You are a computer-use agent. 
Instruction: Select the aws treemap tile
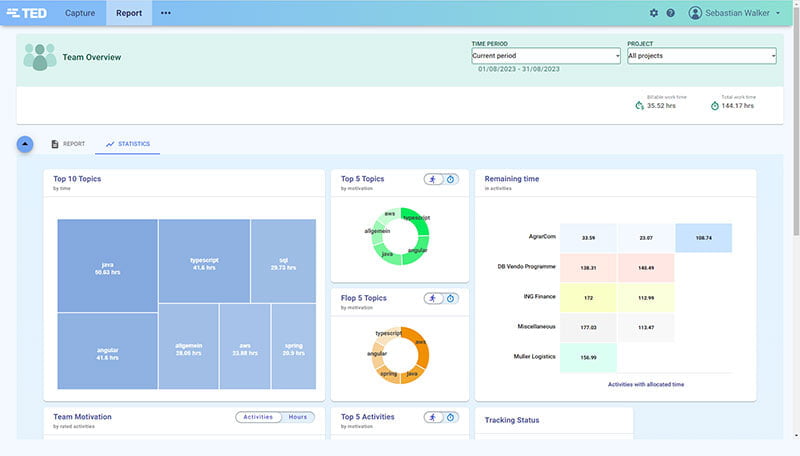pyautogui.click(x=245, y=346)
